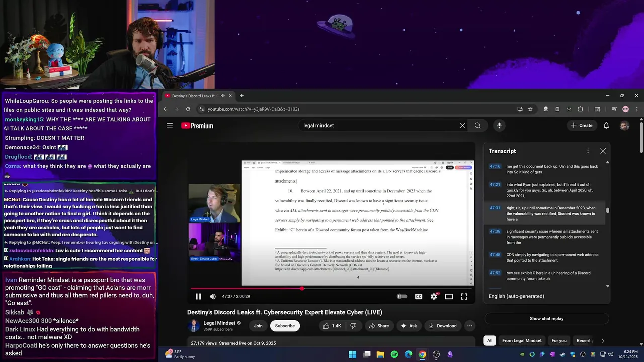Open the English (auto-generated) language selector
This screenshot has width=644, height=362.
click(x=516, y=296)
